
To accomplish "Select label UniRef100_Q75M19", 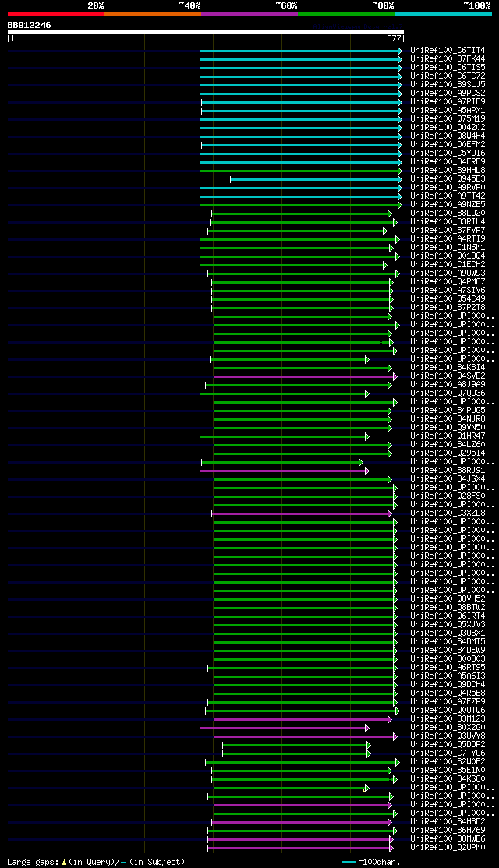I will (x=448, y=119).
